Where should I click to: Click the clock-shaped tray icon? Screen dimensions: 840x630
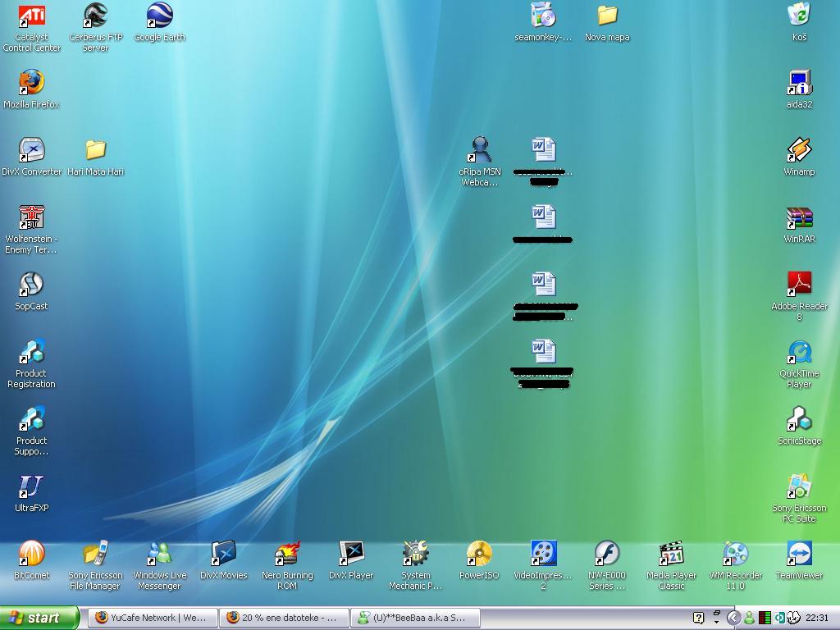[793, 619]
